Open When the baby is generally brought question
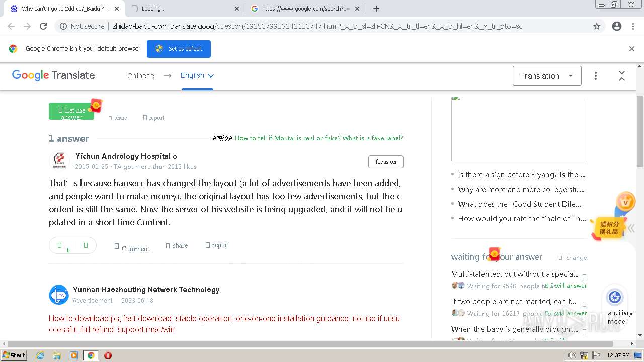Screen dimensions: 644x362 click(515, 329)
